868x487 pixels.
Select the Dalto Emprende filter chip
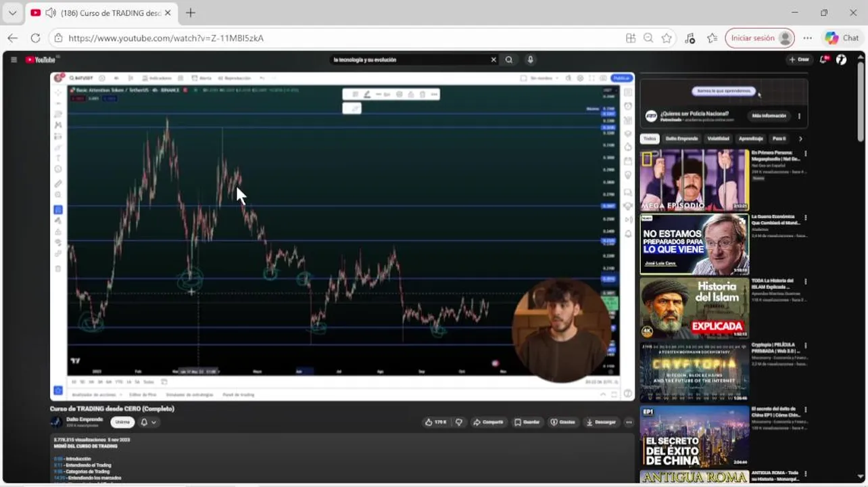tap(681, 139)
